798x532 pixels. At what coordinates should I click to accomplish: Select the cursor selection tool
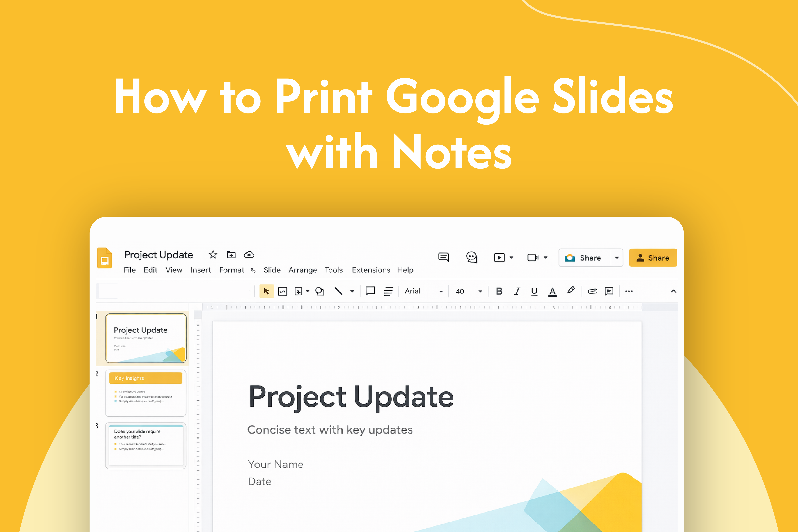pos(267,291)
